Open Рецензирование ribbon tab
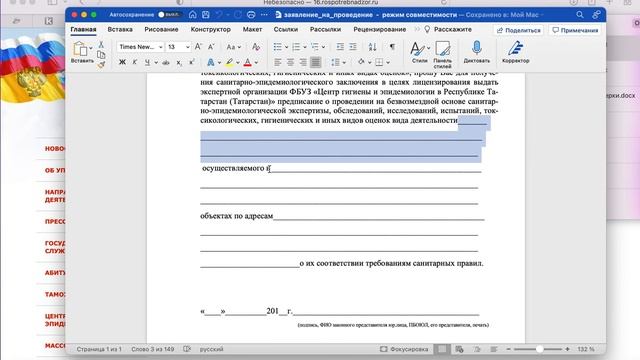Viewport: 640px width, 360px height. [x=380, y=29]
